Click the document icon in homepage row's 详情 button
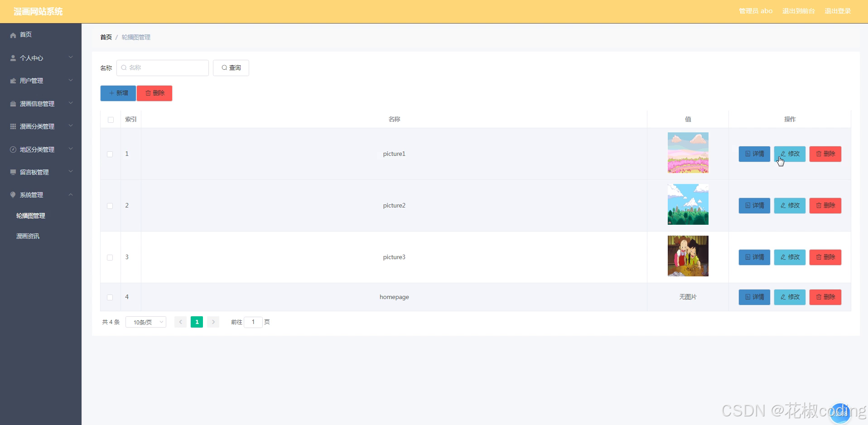Screen dimensions: 868x425 click(x=748, y=297)
